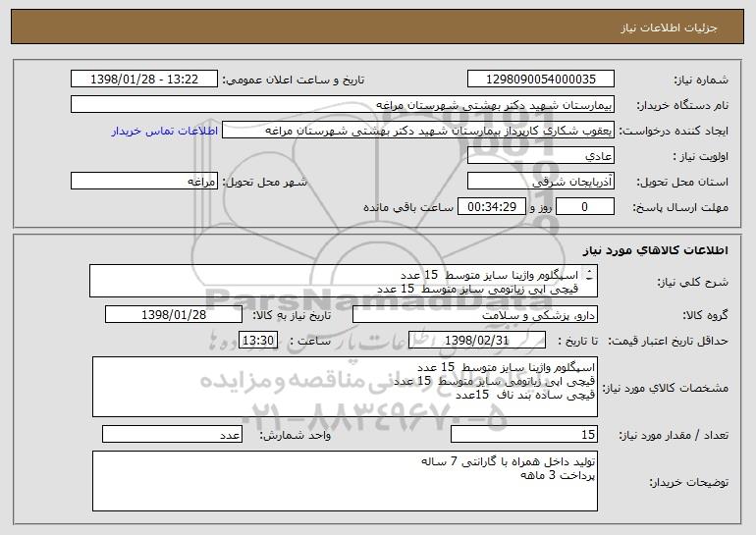Click the header title جزئیات اطلاعات نیاز
This screenshot has width=756, height=535.
[670, 27]
